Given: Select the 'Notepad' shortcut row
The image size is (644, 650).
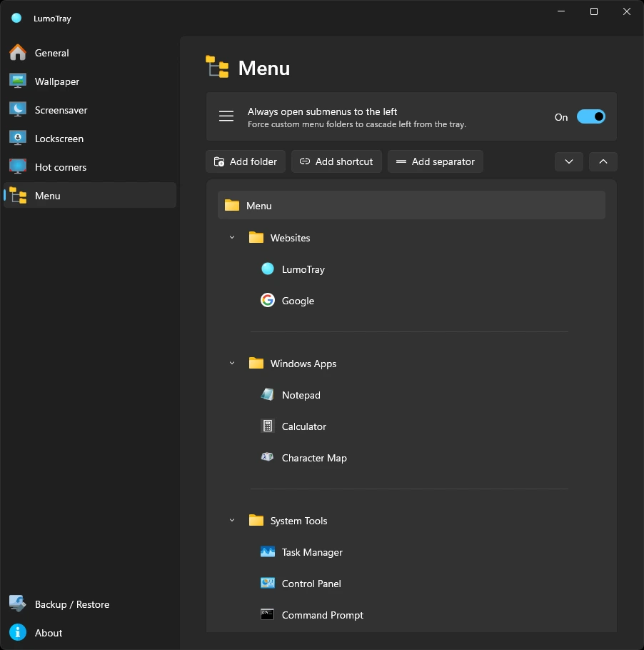Looking at the screenshot, I should click(x=411, y=394).
